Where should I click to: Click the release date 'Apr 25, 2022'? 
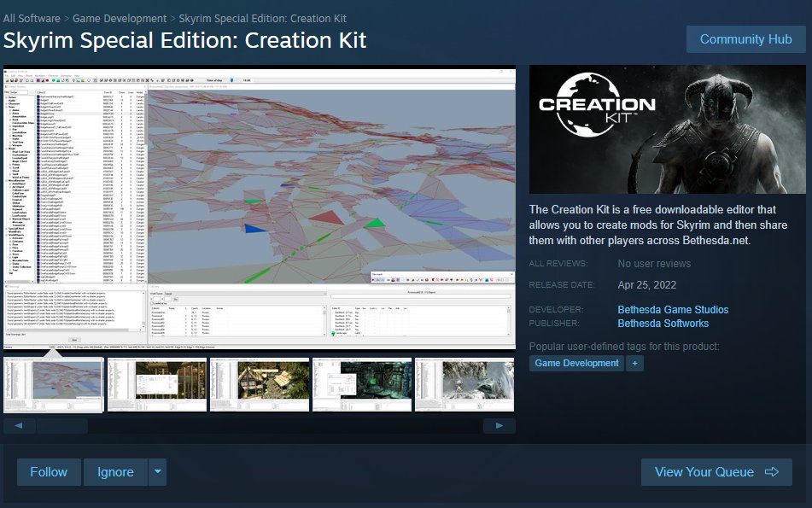[x=647, y=285]
